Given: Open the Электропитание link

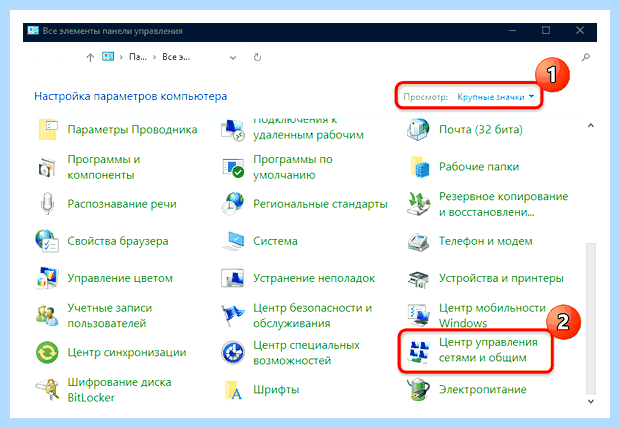Looking at the screenshot, I should coord(482,390).
